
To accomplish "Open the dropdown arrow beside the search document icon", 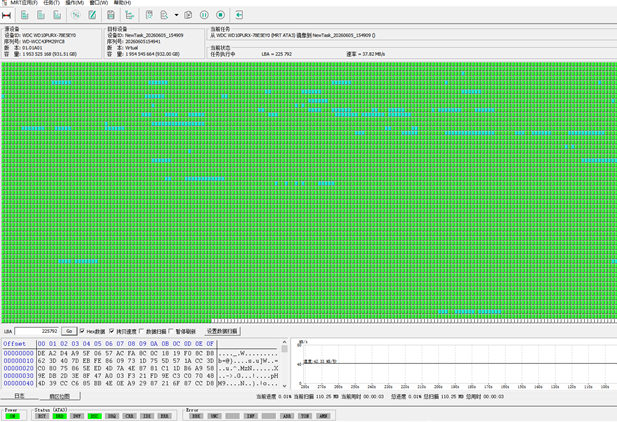I will [x=176, y=15].
